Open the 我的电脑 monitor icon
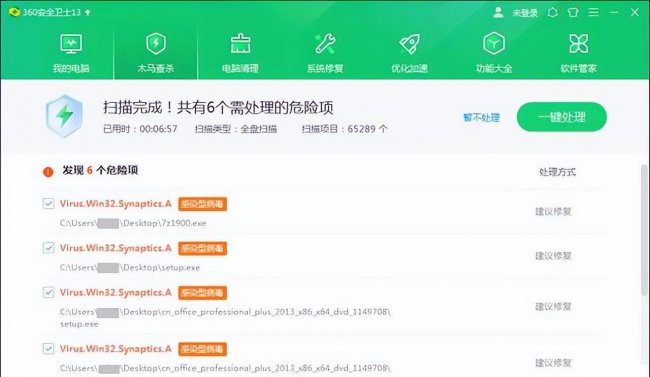Viewport: 650px width, 377px height. click(71, 44)
